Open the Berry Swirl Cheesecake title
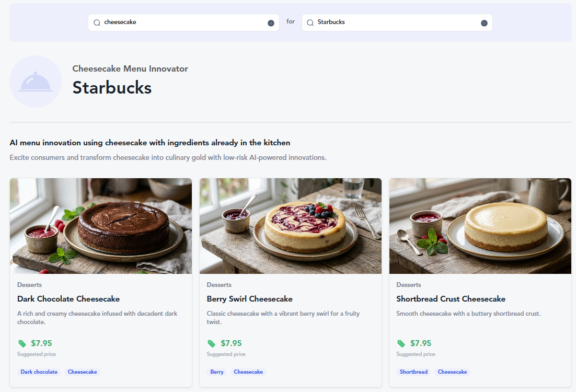Image resolution: width=576 pixels, height=392 pixels. (x=249, y=299)
